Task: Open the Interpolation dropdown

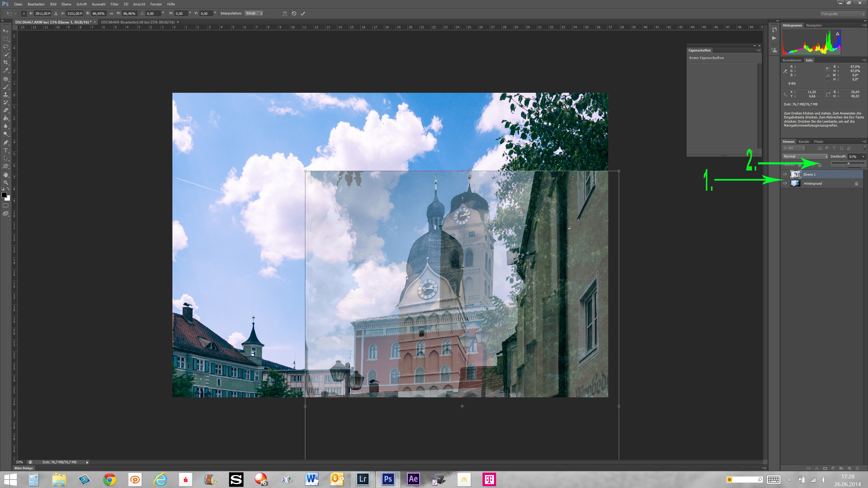Action: pos(254,14)
